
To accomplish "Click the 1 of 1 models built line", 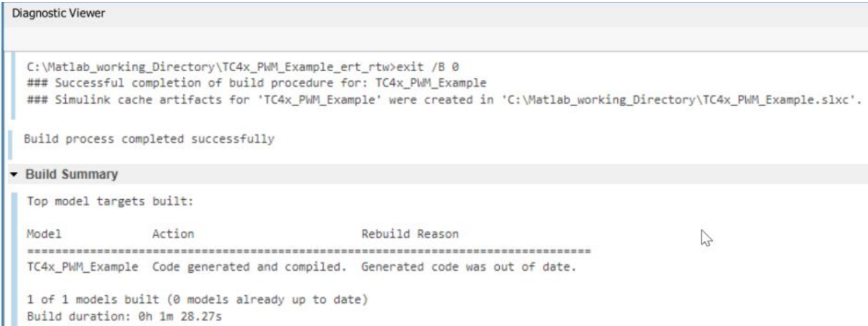I will click(198, 300).
